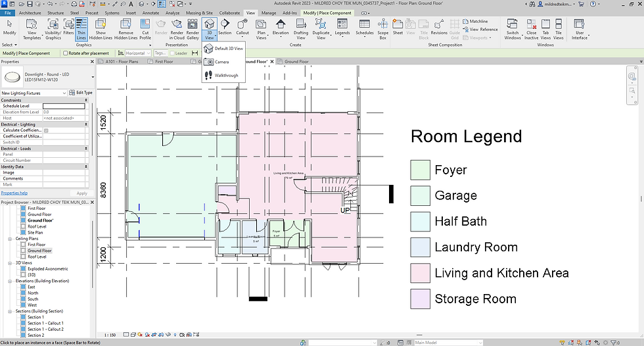This screenshot has height=346, width=644.
Task: Choose Walkthrough from the 3D View menu
Action: [223, 76]
